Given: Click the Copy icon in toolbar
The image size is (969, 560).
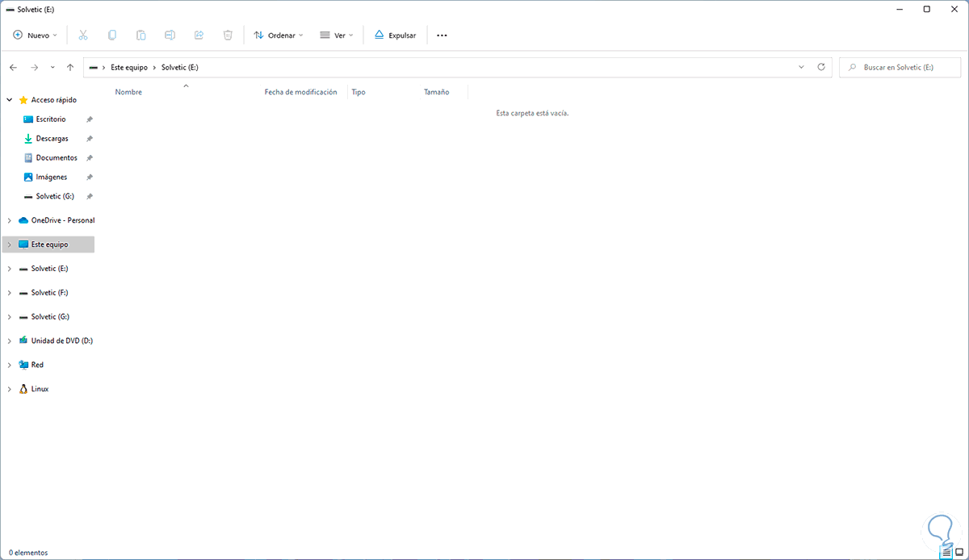Looking at the screenshot, I should [x=112, y=36].
